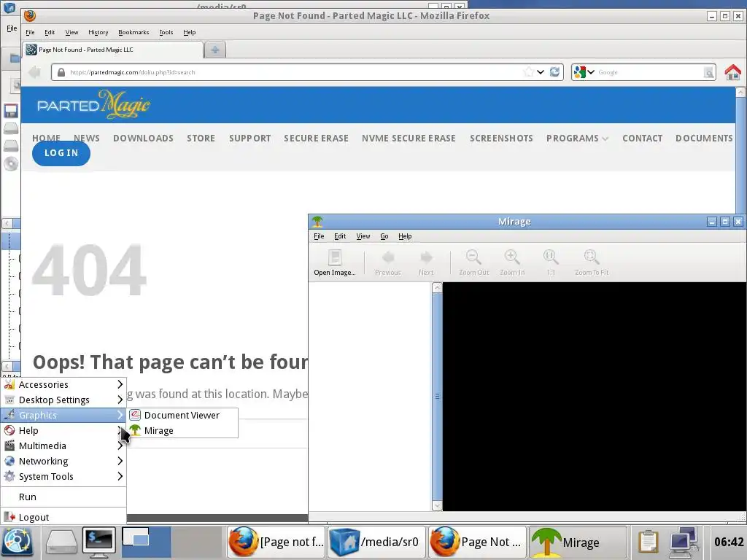Open new tab in Firefox
Image resolution: width=747 pixels, height=560 pixels.
215,50
